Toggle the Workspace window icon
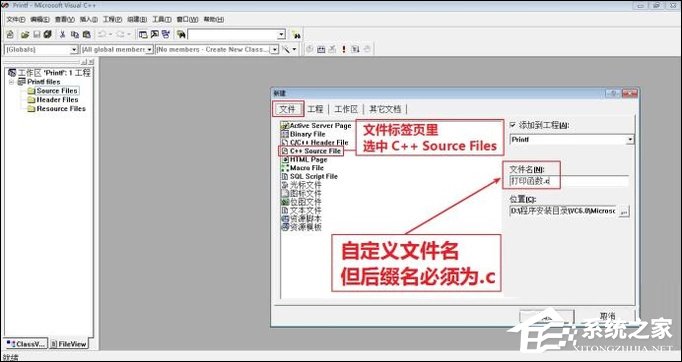Image resolution: width=682 pixels, height=362 pixels. pos(143,34)
